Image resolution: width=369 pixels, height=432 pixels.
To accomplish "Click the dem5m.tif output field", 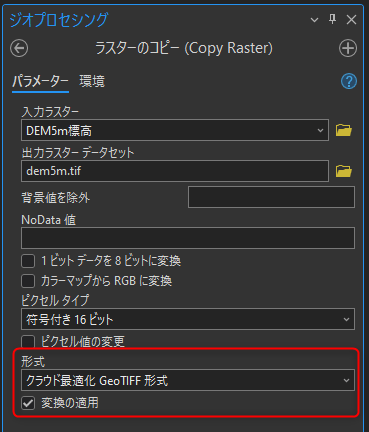I will click(x=175, y=171).
